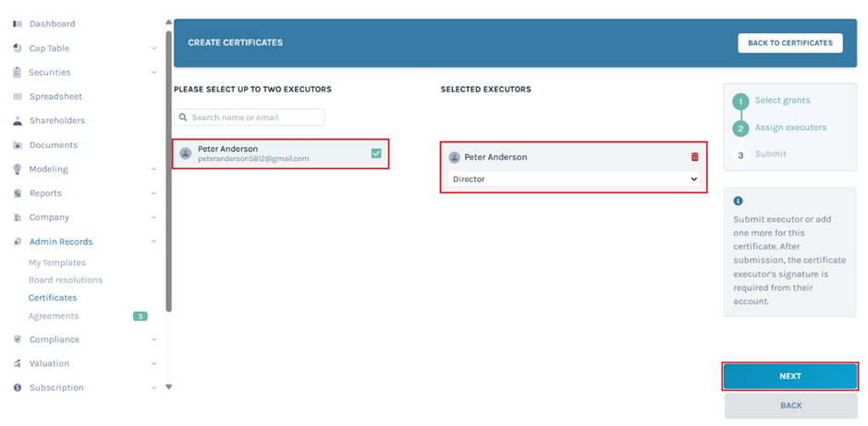The image size is (868, 426).
Task: Click the Select grants step 1 circle
Action: point(740,101)
